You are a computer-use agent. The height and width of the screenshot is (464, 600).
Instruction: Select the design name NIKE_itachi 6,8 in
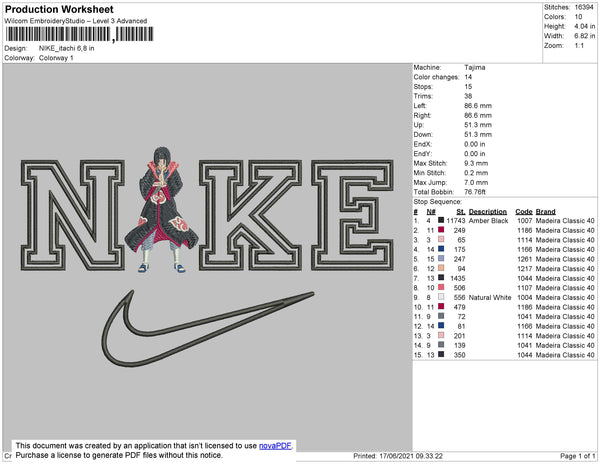[x=67, y=48]
